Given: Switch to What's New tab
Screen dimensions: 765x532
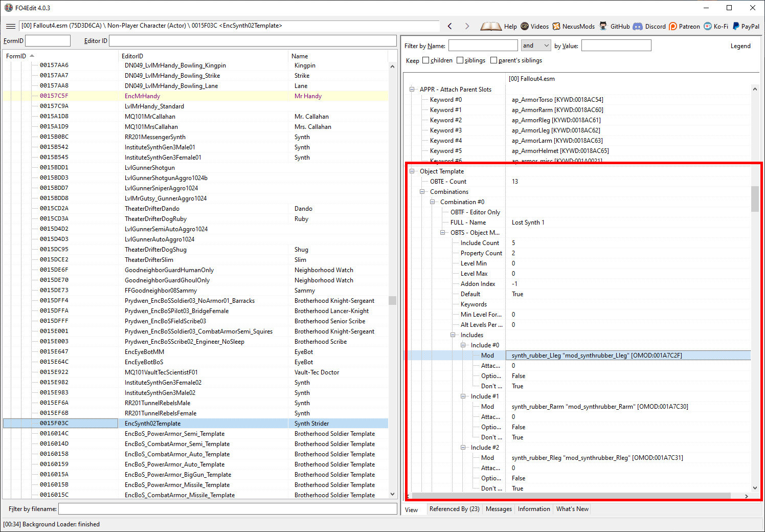Looking at the screenshot, I should (x=572, y=509).
